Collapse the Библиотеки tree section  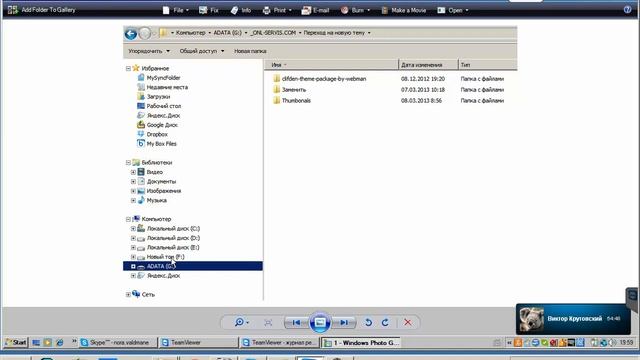(128, 162)
